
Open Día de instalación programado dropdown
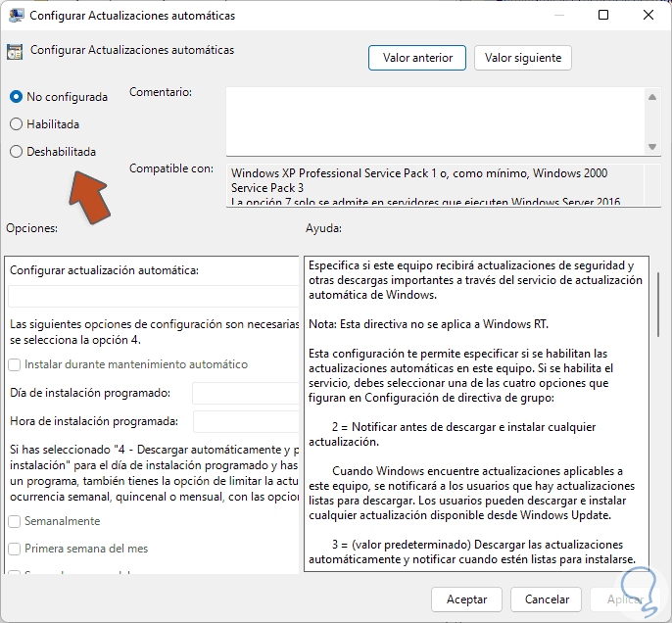click(246, 394)
